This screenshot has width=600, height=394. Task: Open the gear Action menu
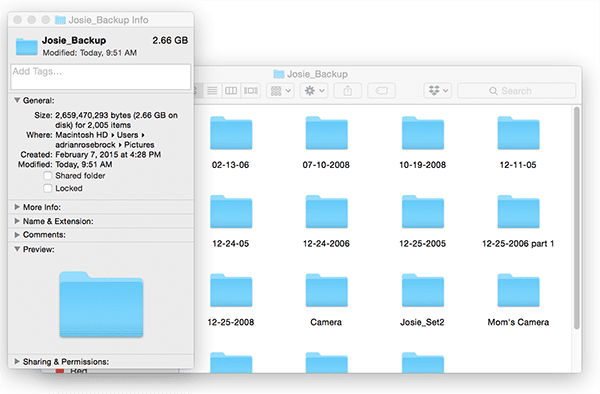pyautogui.click(x=314, y=91)
